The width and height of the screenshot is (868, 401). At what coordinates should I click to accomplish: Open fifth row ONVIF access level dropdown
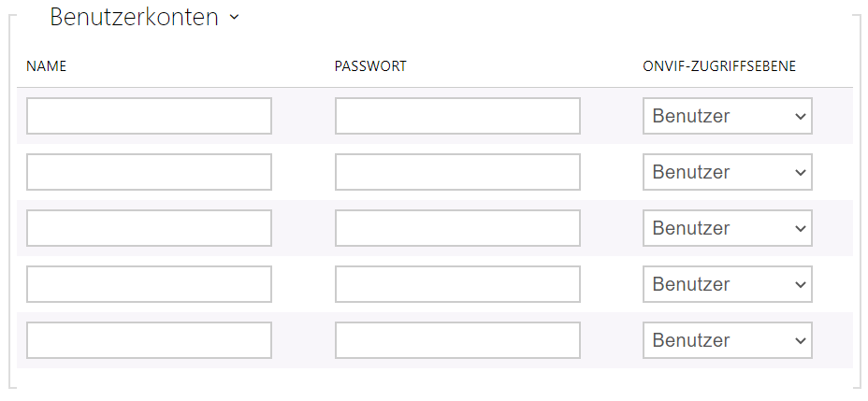727,340
